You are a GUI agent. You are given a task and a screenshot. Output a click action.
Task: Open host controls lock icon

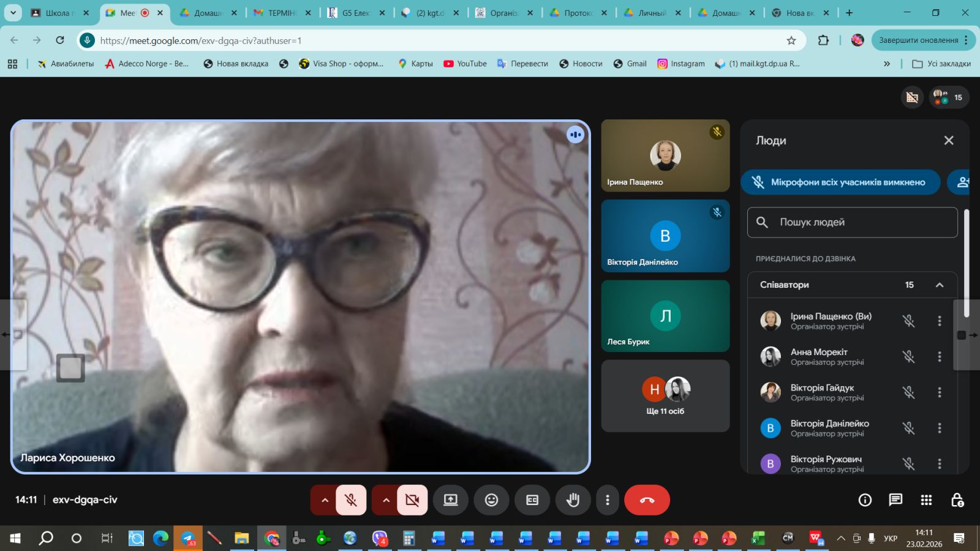(x=957, y=500)
